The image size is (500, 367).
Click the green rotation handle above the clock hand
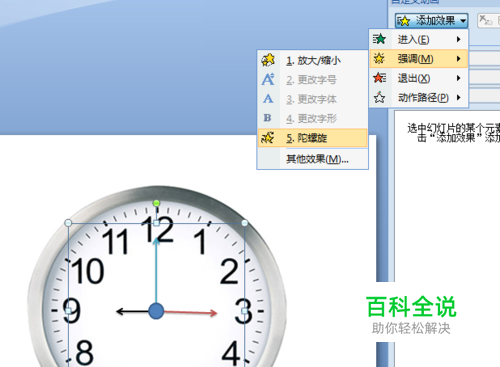(x=156, y=203)
